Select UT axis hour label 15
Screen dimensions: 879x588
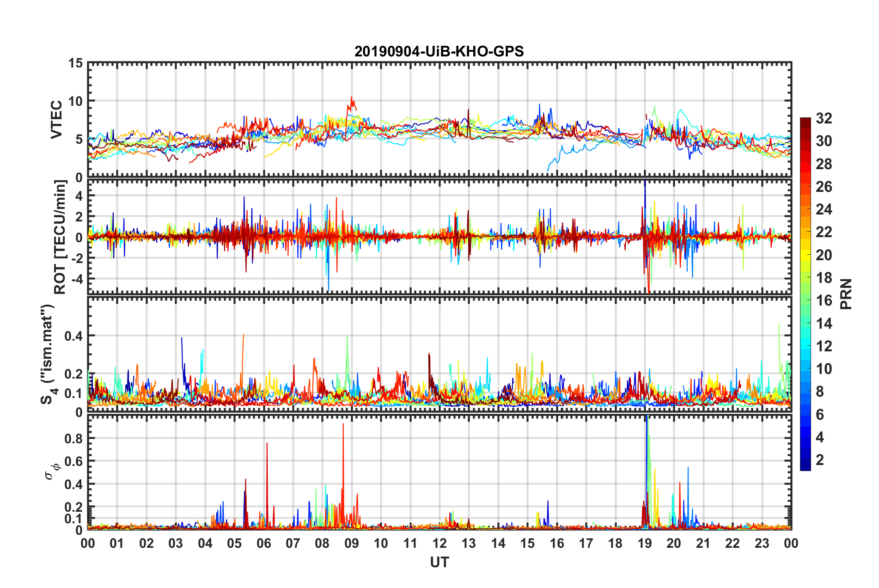[527, 543]
